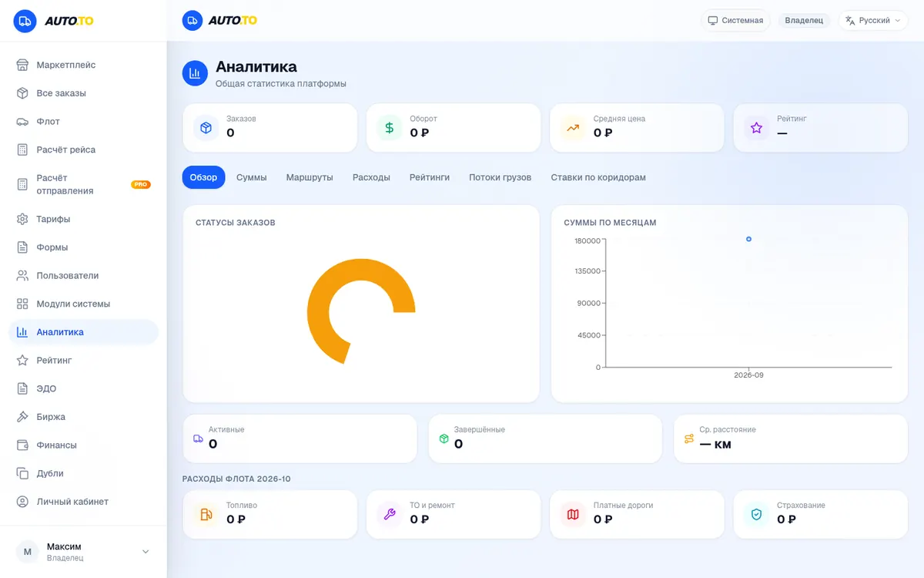Click the Формы document icon

[x=22, y=247]
